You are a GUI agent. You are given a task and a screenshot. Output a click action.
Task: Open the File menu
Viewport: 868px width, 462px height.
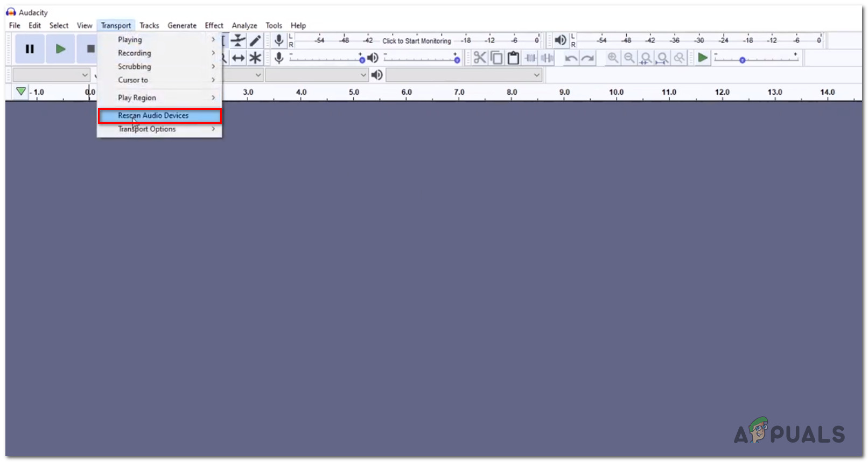pyautogui.click(x=15, y=25)
